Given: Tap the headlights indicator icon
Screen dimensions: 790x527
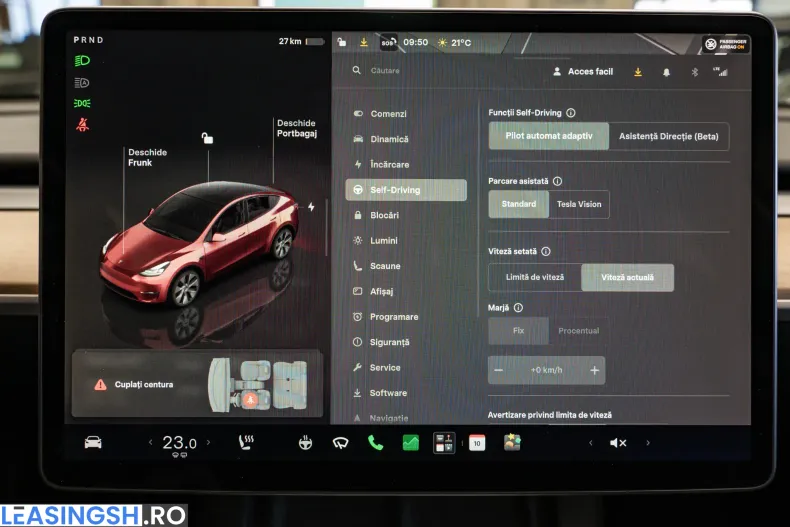Looking at the screenshot, I should click(82, 61).
